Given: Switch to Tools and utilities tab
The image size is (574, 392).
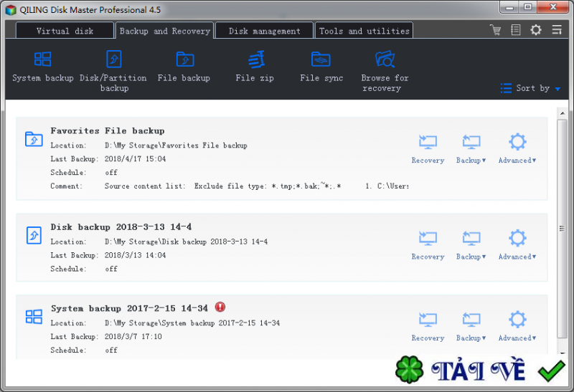Looking at the screenshot, I should [x=364, y=31].
